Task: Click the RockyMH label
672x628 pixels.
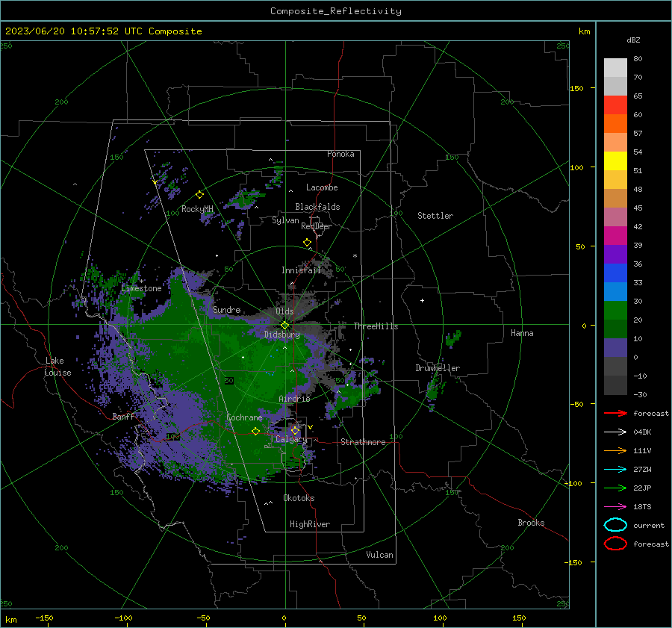Action: (197, 209)
